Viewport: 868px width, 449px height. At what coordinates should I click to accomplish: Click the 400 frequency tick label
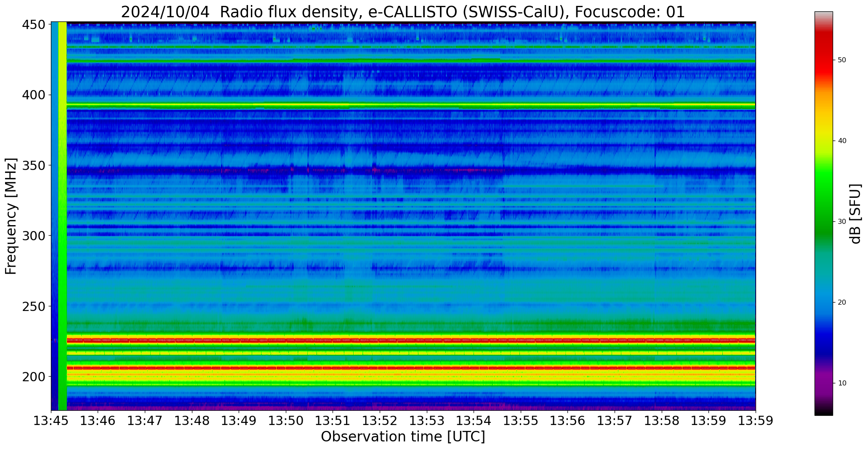(x=34, y=95)
